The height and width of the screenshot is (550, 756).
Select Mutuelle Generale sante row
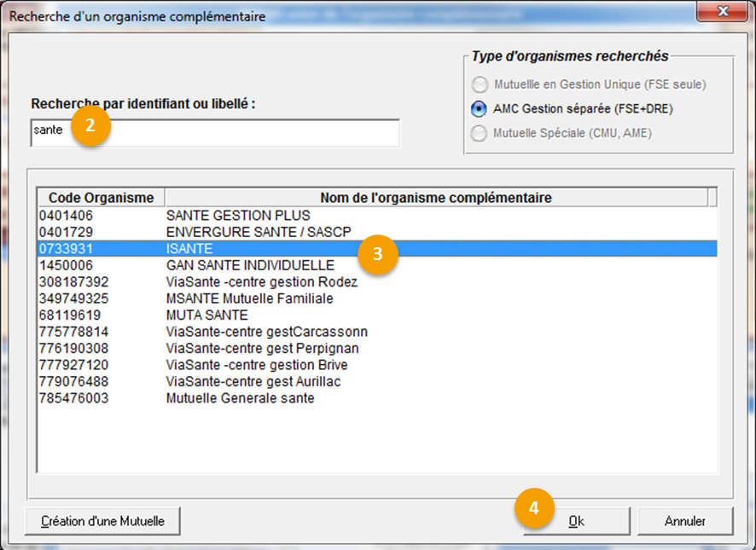[240, 398]
